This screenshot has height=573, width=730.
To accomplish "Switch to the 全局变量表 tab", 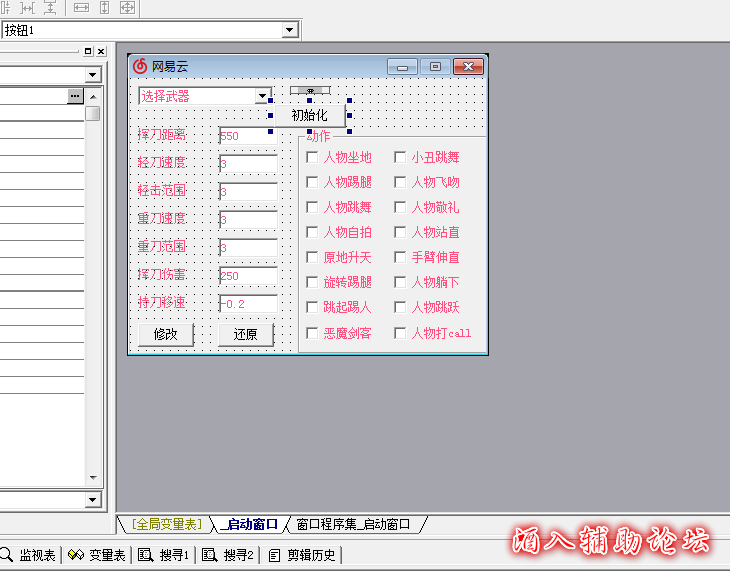I will click(168, 524).
